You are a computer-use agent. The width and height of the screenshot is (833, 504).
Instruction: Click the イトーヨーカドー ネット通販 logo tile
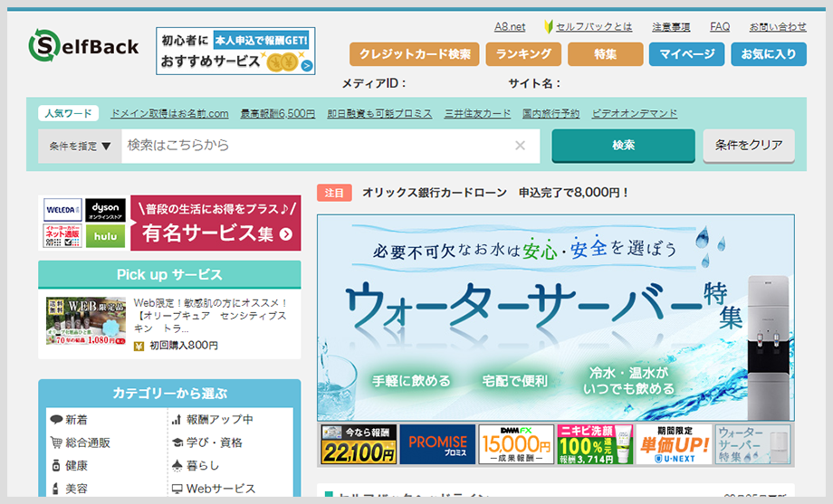click(x=62, y=236)
